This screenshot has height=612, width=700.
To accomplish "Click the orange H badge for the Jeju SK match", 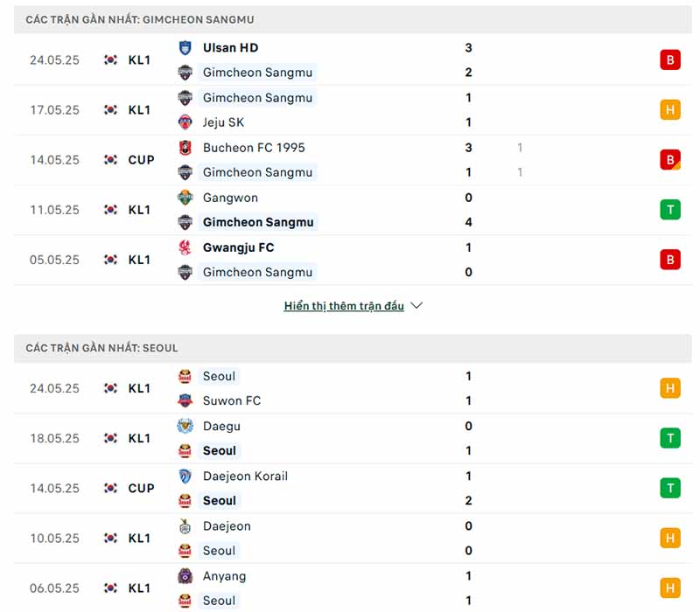I will pyautogui.click(x=670, y=110).
